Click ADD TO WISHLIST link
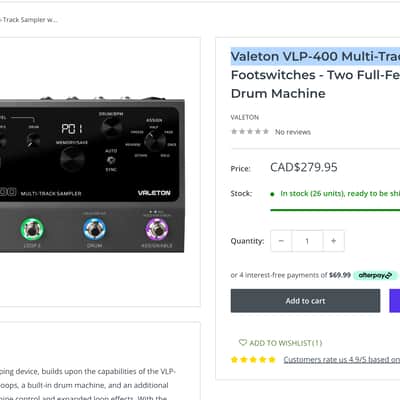The image size is (400, 400). coord(286,343)
